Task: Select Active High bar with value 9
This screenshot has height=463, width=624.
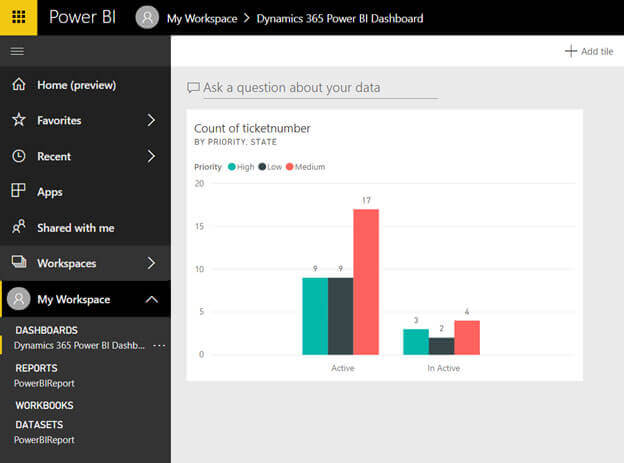Action: [315, 316]
